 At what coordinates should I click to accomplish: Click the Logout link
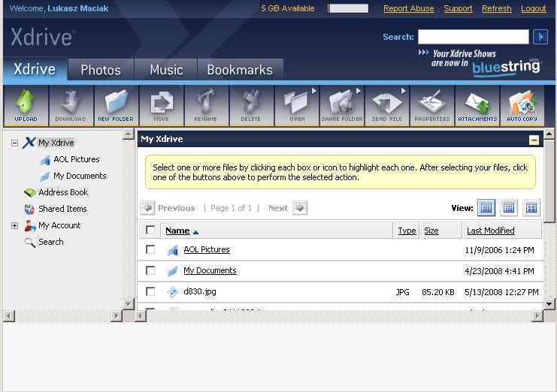point(533,9)
